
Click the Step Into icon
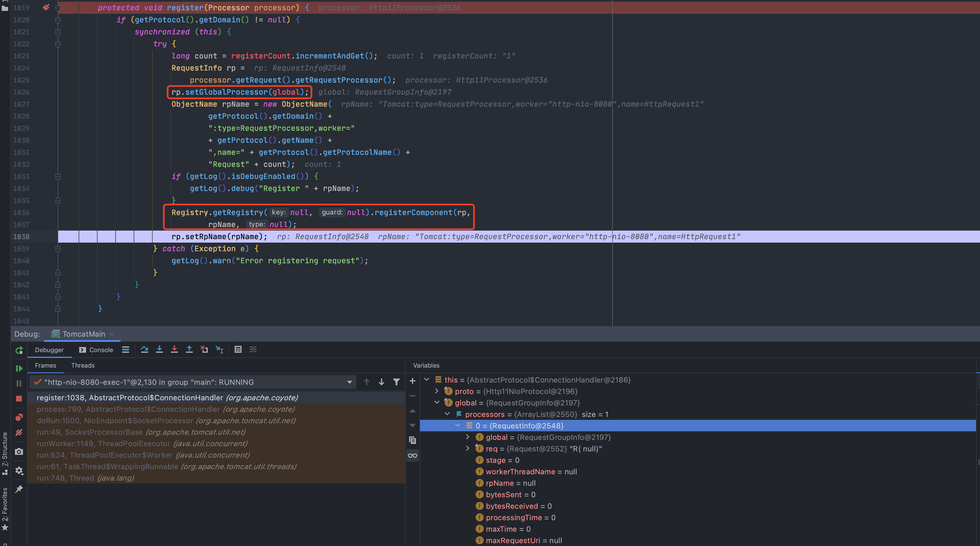[160, 350]
